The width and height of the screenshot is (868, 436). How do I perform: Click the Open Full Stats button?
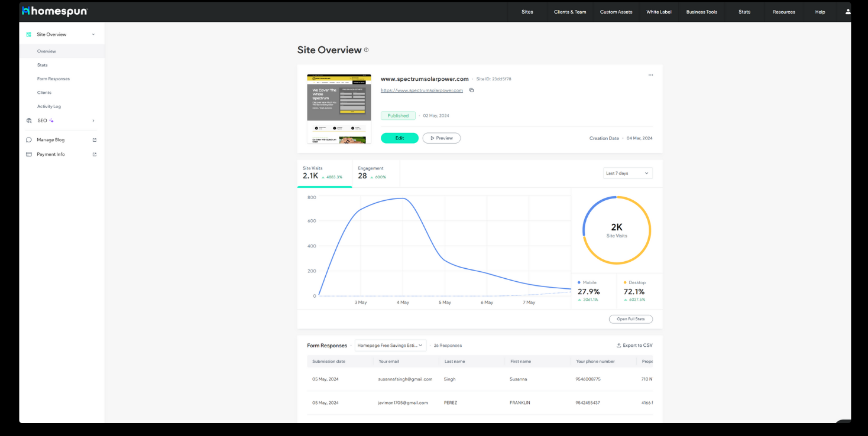point(631,319)
